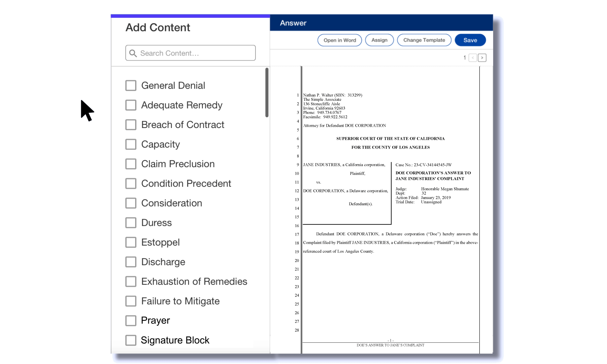Viewport: 607px width, 364px height.
Task: Go to the next page arrow
Action: [x=482, y=58]
